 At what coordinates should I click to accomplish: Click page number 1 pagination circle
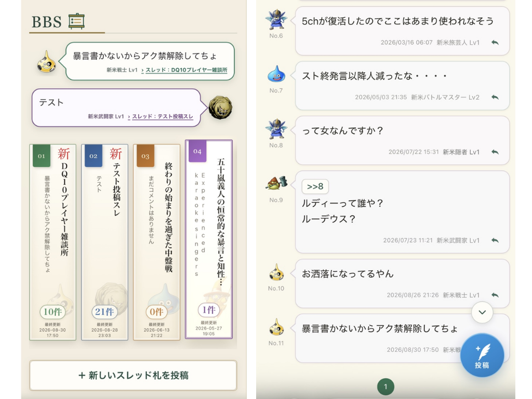(x=385, y=387)
